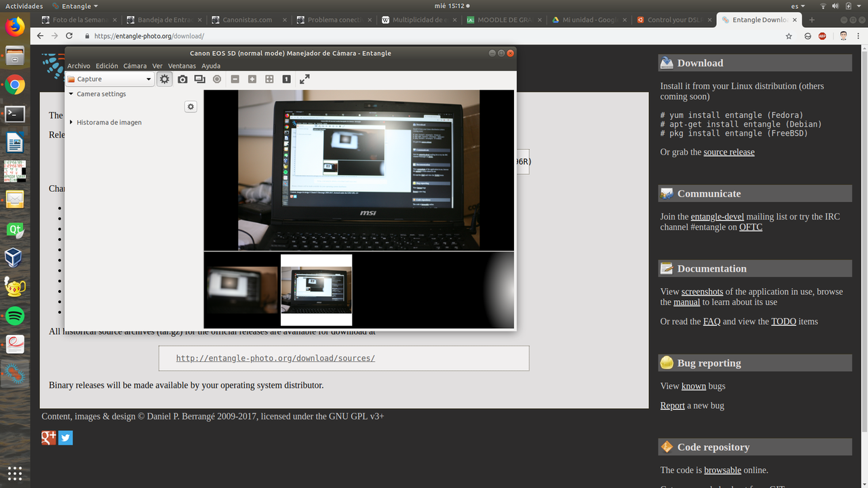Click the Twitter icon in page footer
868x488 pixels.
(65, 438)
